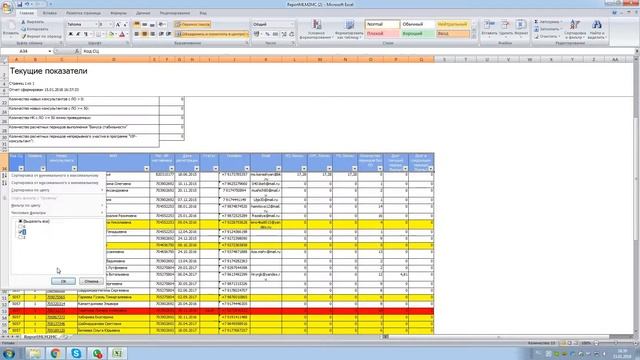Align cell text to the left
This screenshot has width=640, height=360.
[x=137, y=34]
